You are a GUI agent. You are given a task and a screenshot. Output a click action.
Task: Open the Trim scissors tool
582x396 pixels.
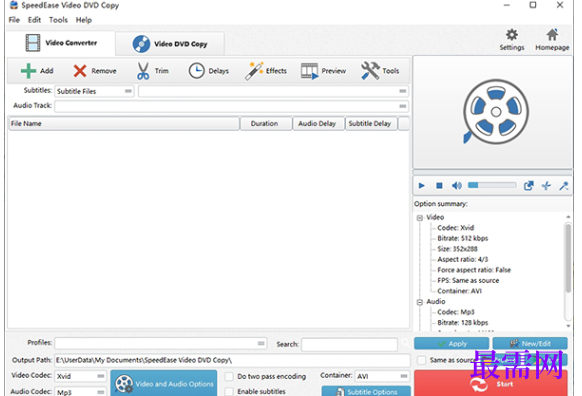(x=143, y=71)
